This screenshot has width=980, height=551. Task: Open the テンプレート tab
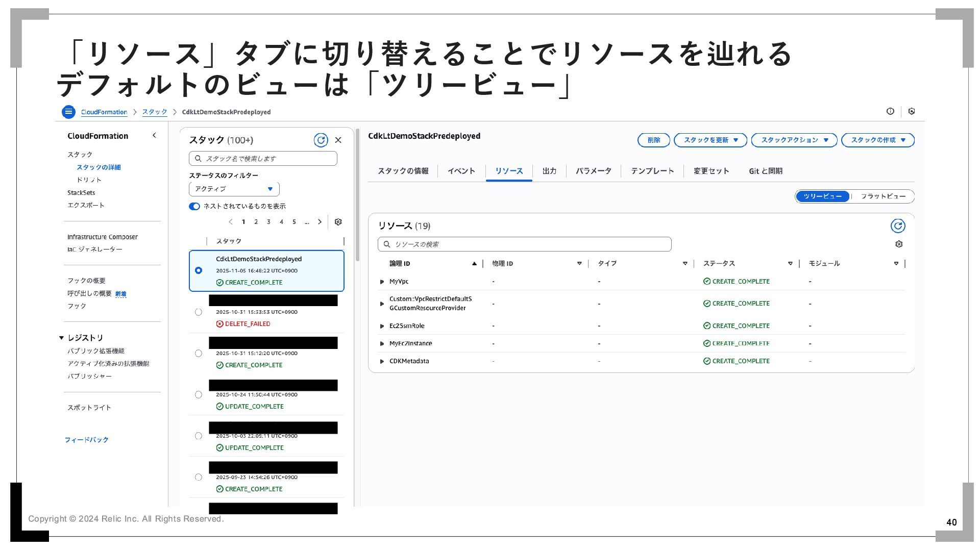tap(652, 171)
